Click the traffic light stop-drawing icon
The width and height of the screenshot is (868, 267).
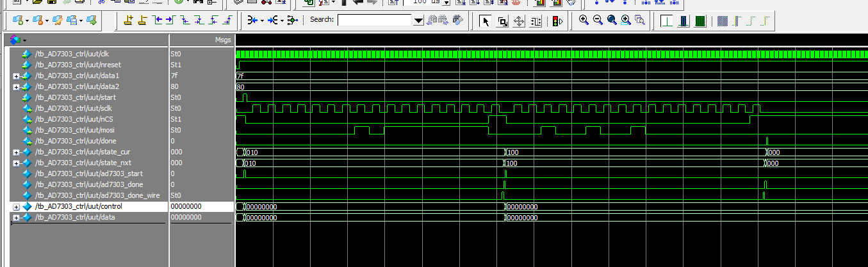(557, 21)
